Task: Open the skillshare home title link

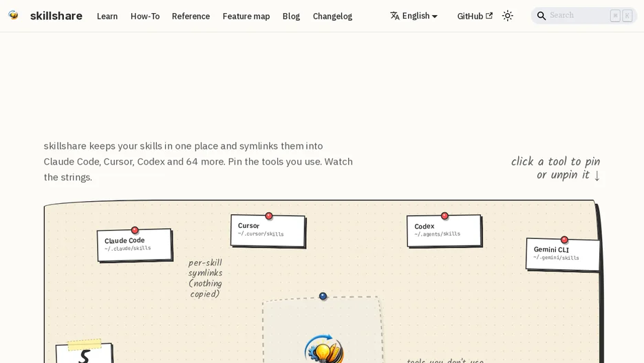Action: (56, 16)
